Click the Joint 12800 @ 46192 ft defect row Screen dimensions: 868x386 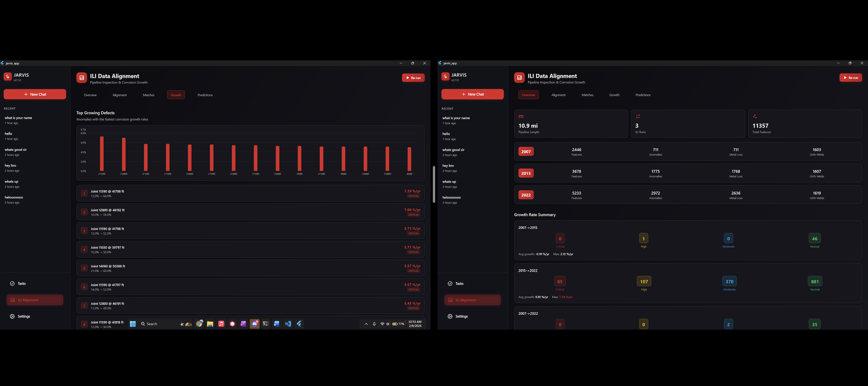click(x=250, y=212)
